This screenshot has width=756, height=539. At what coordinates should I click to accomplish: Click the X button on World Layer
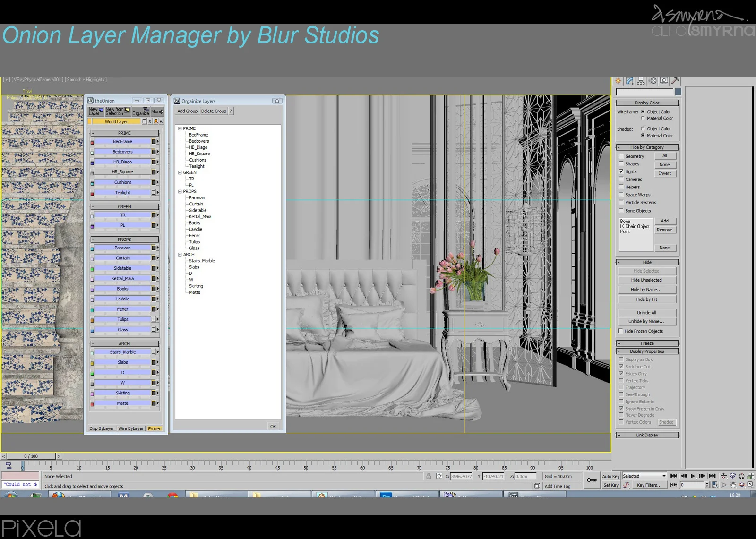[150, 121]
